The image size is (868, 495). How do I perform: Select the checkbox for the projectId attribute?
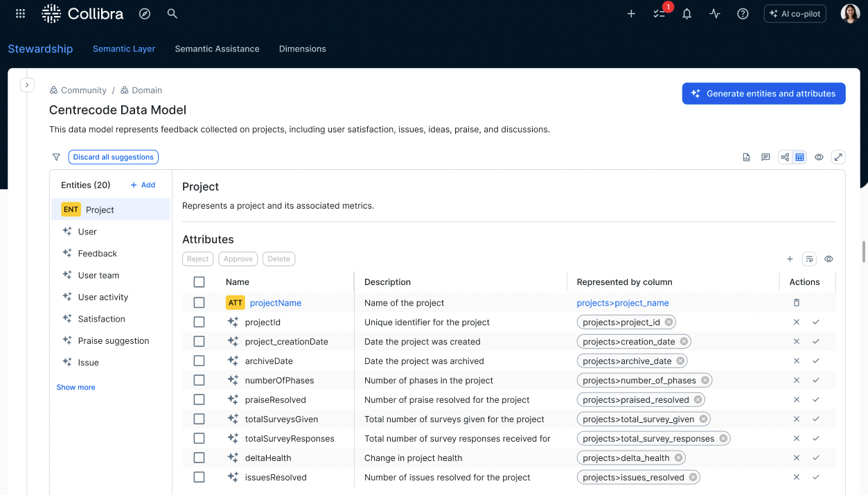click(199, 322)
